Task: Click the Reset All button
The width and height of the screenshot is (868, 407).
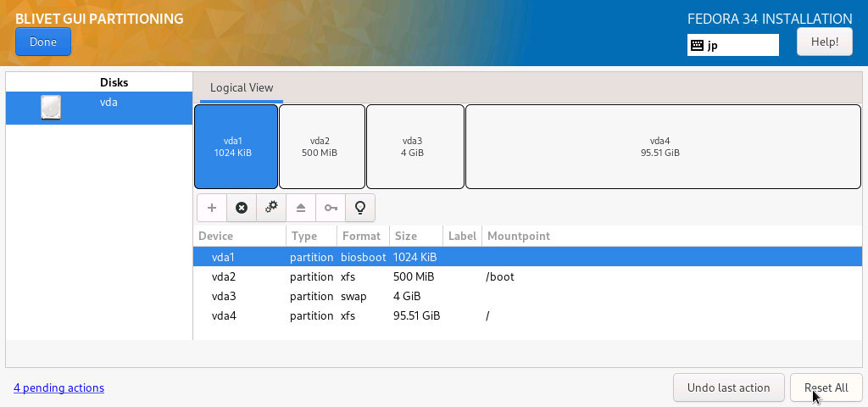Action: (826, 387)
